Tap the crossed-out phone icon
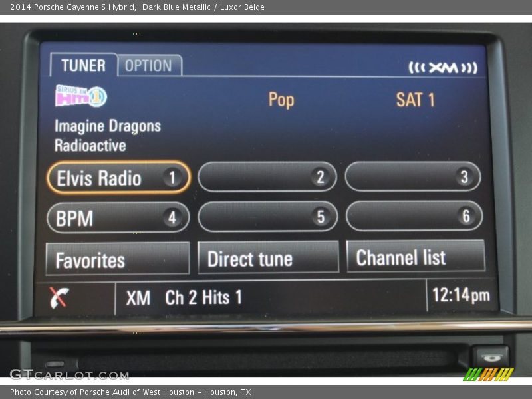Image resolution: width=532 pixels, height=399 pixels. tap(59, 297)
